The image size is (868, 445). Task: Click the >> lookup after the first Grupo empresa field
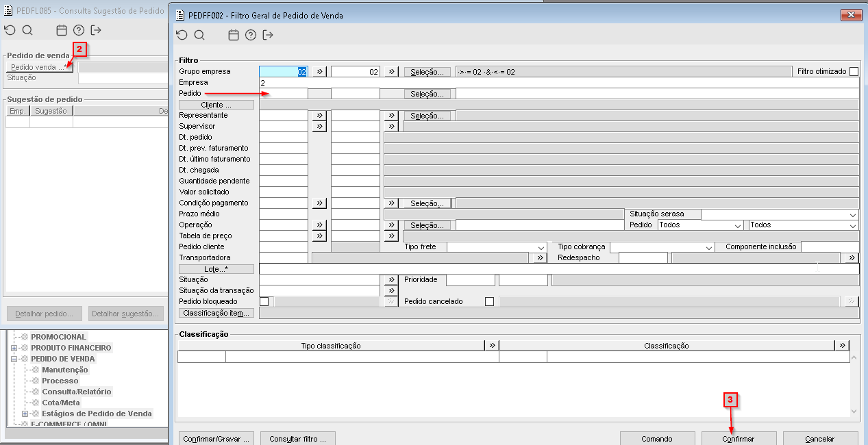[x=319, y=71]
